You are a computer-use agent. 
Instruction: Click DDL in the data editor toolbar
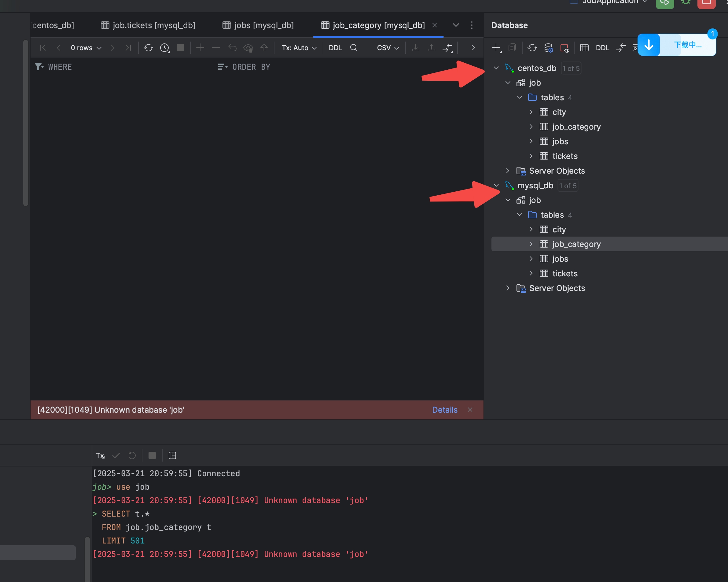point(335,48)
